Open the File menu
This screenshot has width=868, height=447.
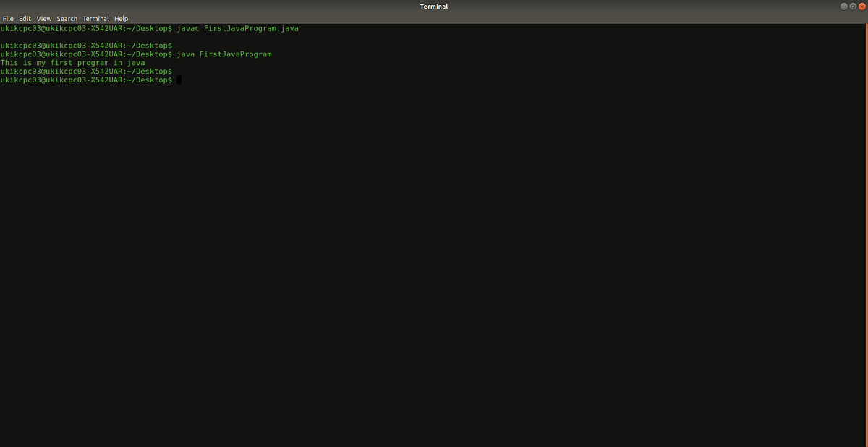tap(8, 18)
